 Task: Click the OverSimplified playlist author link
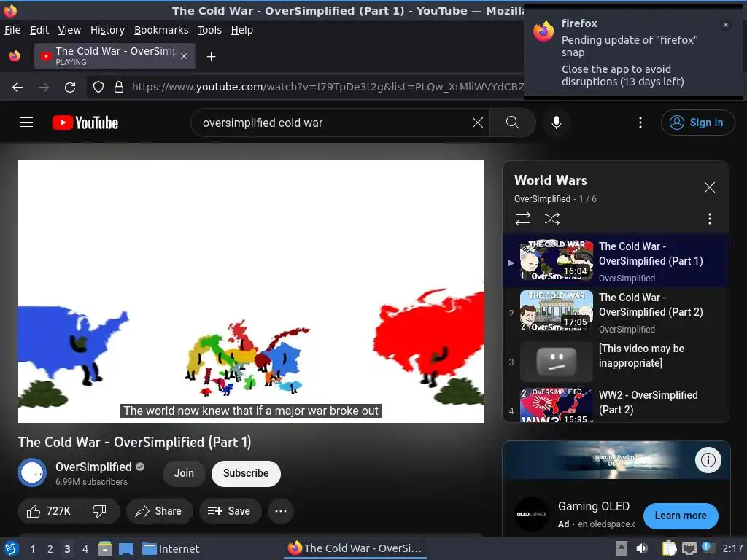[542, 199]
